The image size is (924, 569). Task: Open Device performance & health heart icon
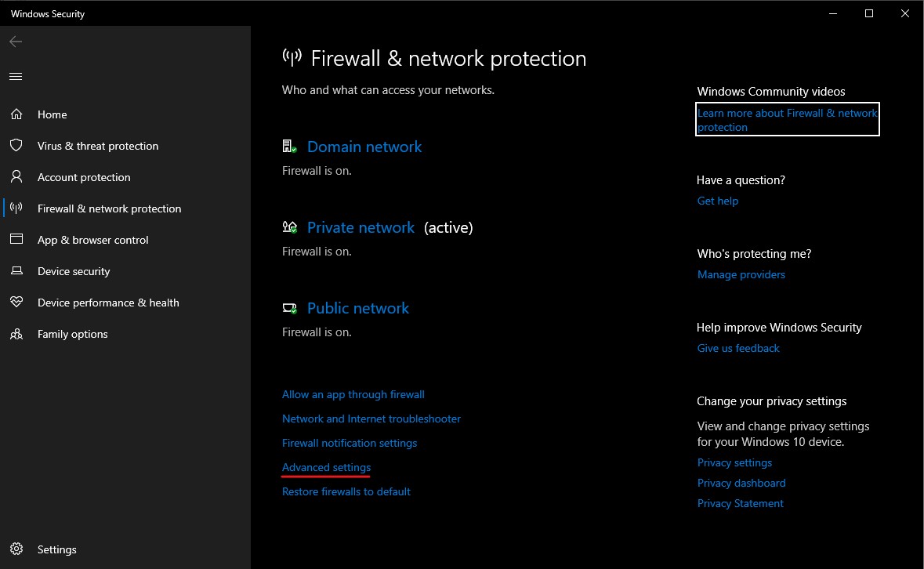point(16,303)
